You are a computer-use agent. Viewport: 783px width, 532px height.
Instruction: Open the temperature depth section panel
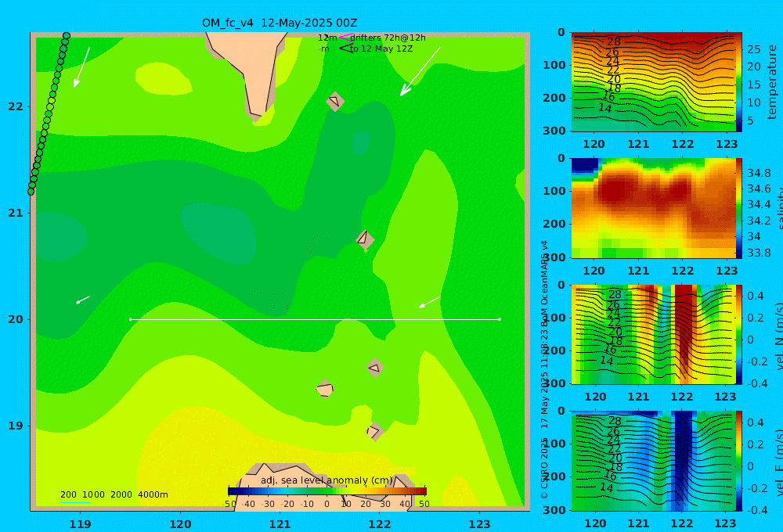(653, 82)
